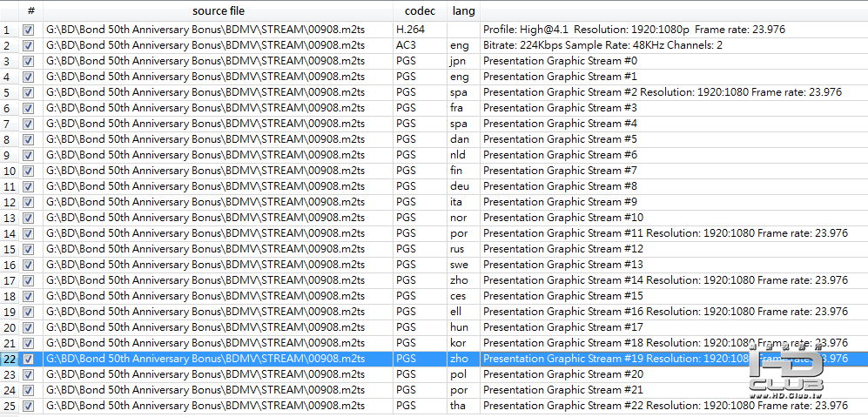Viewport: 868px width, 417px height.
Task: Select the 'swe' language cell
Action: (463, 265)
